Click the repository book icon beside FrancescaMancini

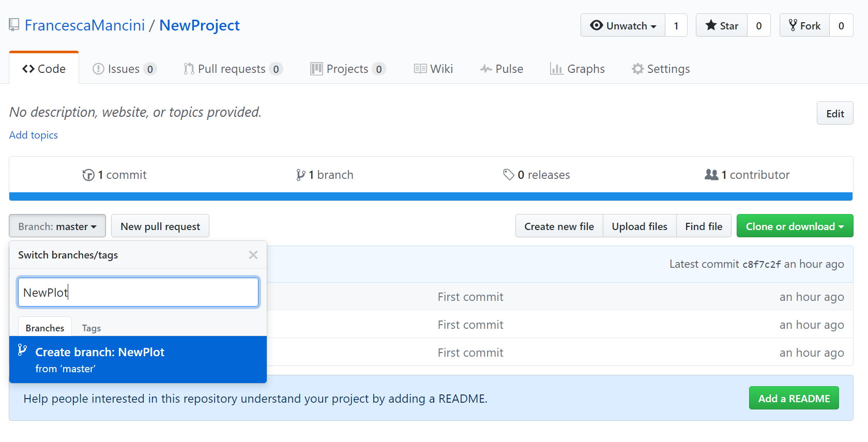click(14, 25)
